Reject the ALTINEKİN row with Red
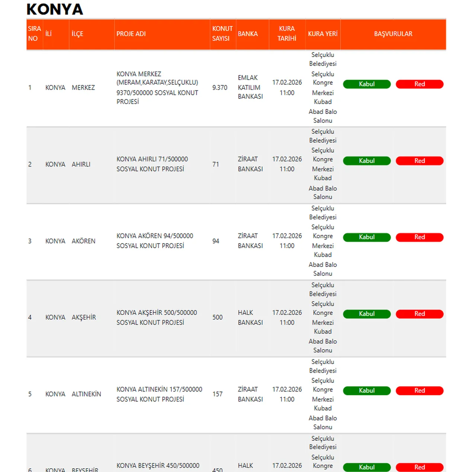The width and height of the screenshot is (476, 472). coord(419,390)
